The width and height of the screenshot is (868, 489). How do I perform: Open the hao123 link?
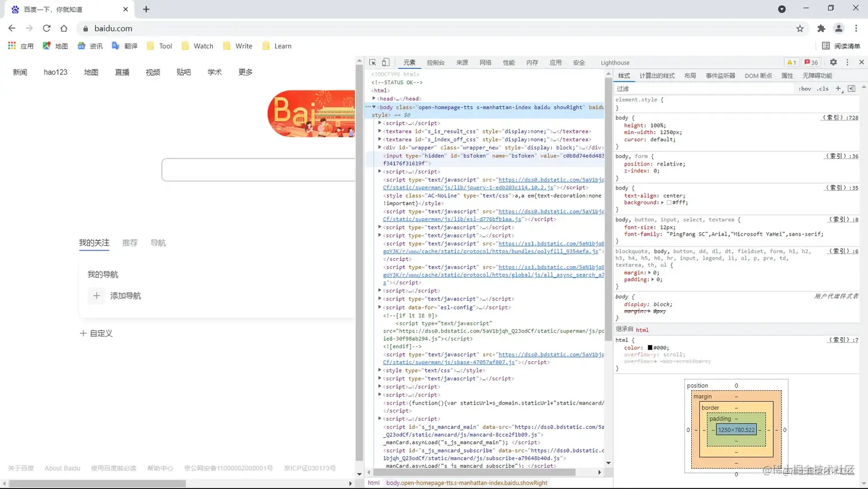pyautogui.click(x=56, y=72)
